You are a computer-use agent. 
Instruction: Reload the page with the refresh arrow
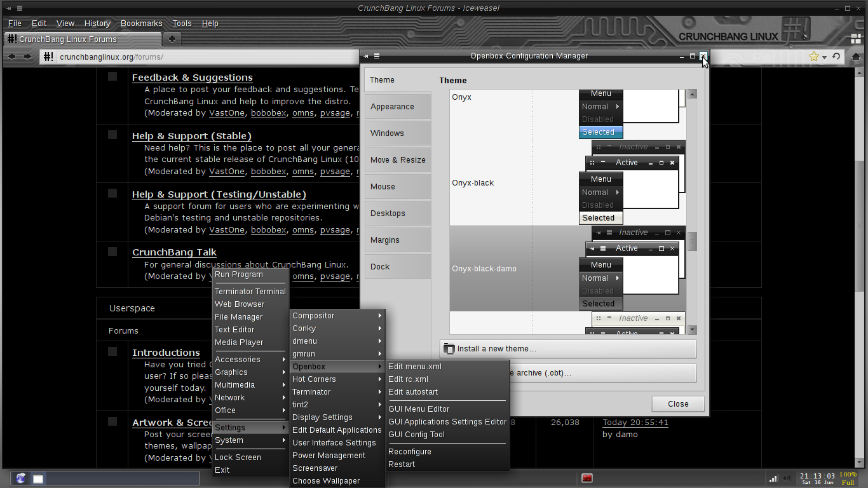(x=836, y=57)
